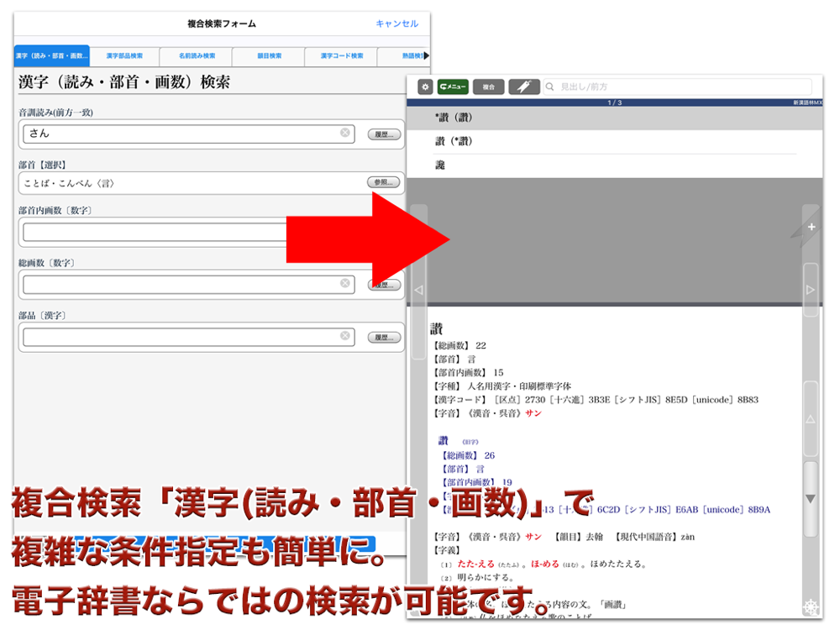Clear the 部品 field with X icon
This screenshot has height=630, width=840.
(345, 335)
